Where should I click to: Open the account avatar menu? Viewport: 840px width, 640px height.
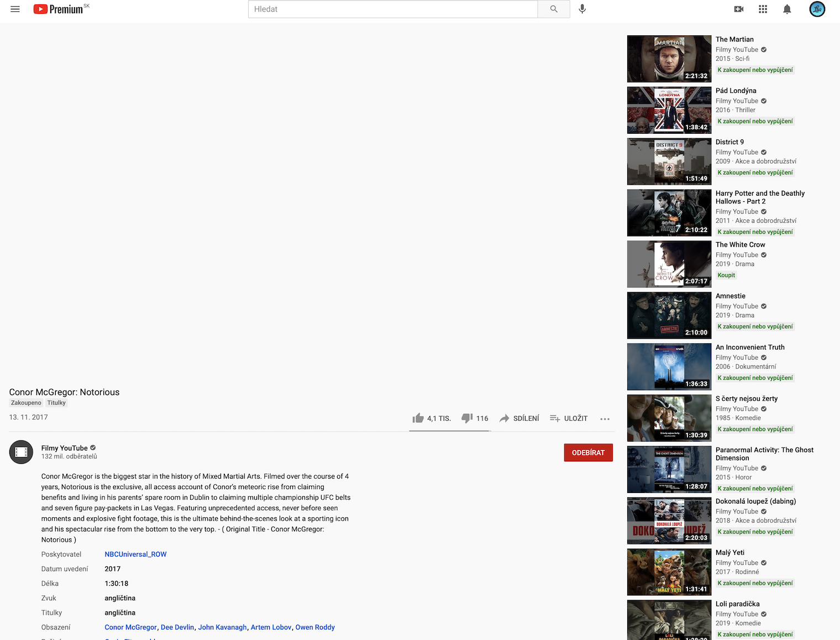pyautogui.click(x=817, y=9)
